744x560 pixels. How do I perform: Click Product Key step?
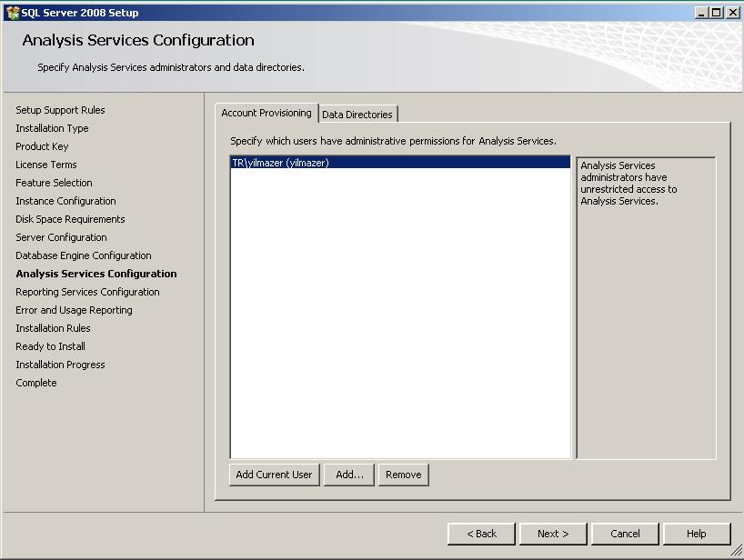click(42, 146)
